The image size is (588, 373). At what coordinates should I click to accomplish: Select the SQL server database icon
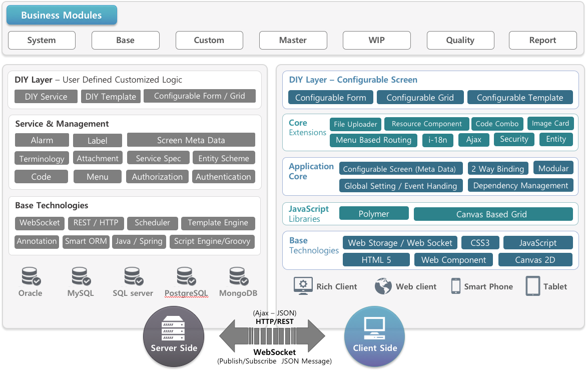[133, 276]
